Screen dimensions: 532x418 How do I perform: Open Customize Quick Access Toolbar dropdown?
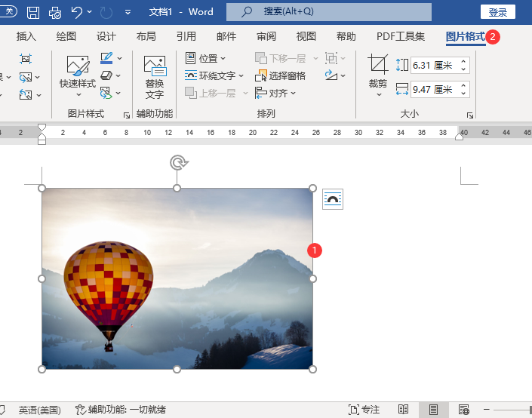(128, 12)
